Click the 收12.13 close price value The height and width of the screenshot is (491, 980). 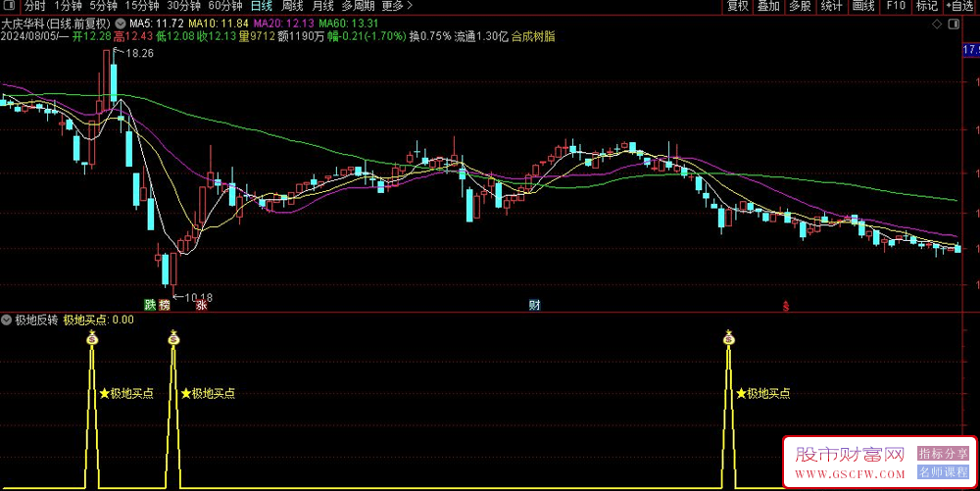coord(217,37)
